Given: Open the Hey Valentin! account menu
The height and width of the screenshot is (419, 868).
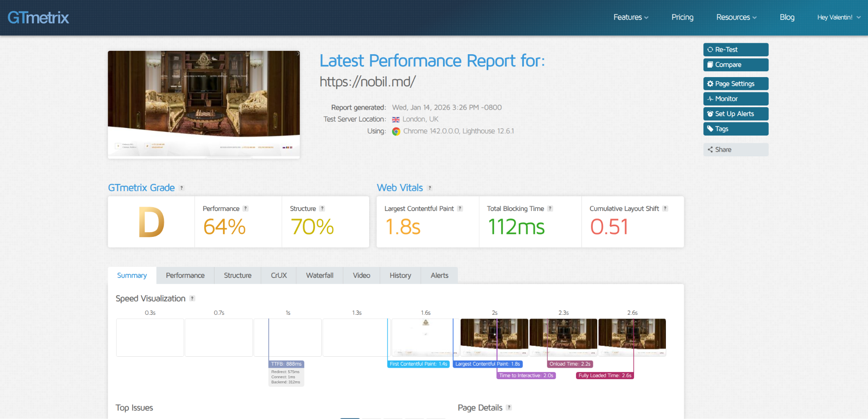Looking at the screenshot, I should point(839,17).
